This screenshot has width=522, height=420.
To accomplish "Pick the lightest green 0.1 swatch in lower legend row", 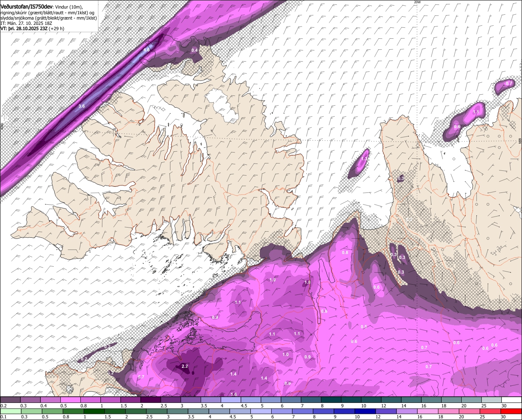I will point(10,411).
